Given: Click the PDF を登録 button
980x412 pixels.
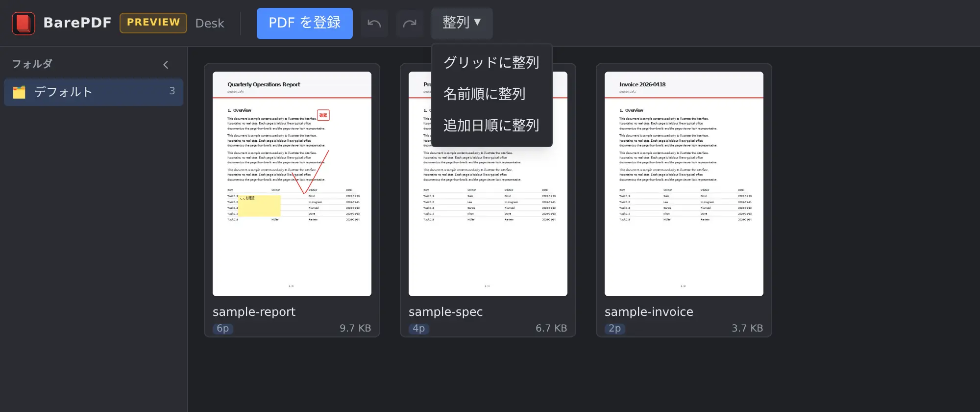Looking at the screenshot, I should point(305,23).
